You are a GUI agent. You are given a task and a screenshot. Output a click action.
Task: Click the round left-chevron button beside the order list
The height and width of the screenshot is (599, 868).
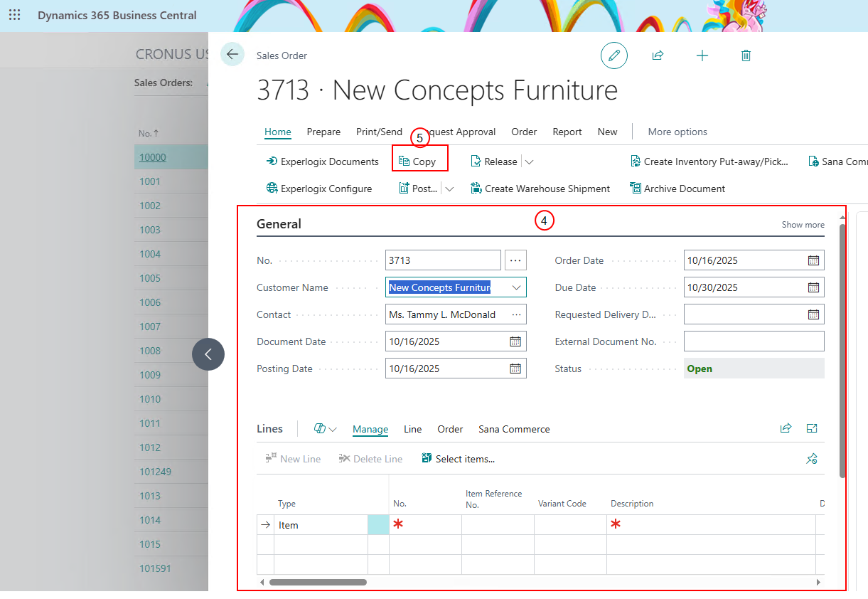coord(208,354)
